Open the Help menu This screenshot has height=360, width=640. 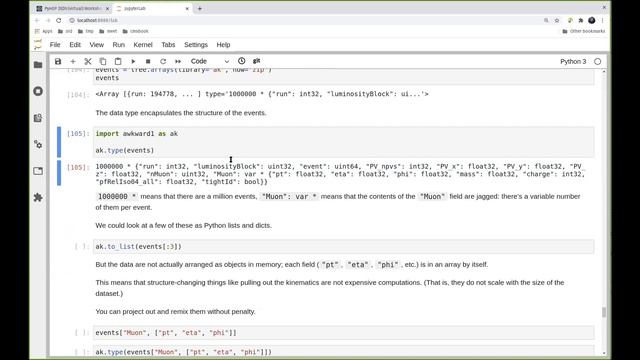click(x=223, y=45)
